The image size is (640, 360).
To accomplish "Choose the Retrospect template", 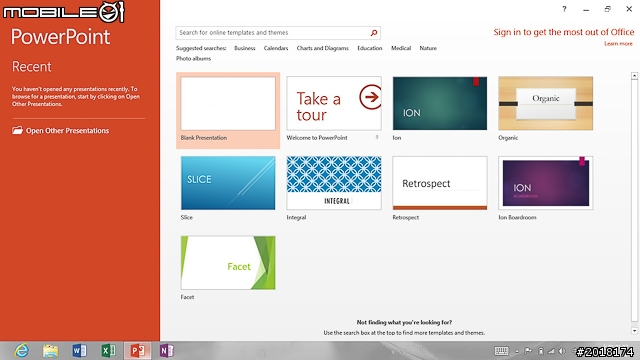I will point(440,183).
